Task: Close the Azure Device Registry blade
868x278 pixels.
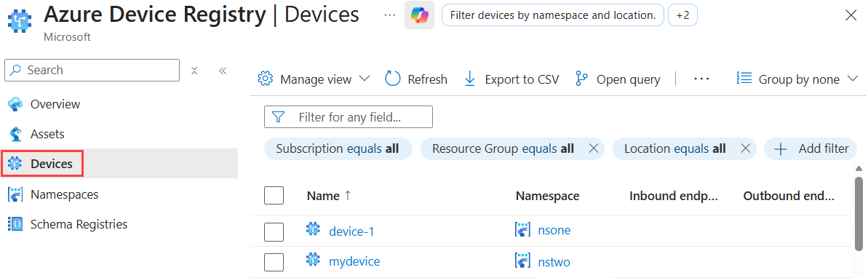Action: tap(851, 15)
